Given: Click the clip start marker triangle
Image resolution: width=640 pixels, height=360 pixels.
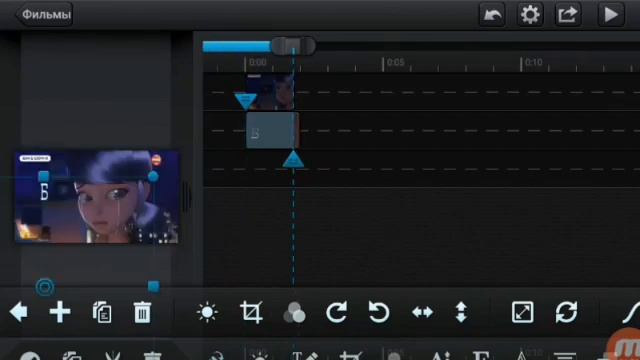Looking at the screenshot, I should click(246, 101).
